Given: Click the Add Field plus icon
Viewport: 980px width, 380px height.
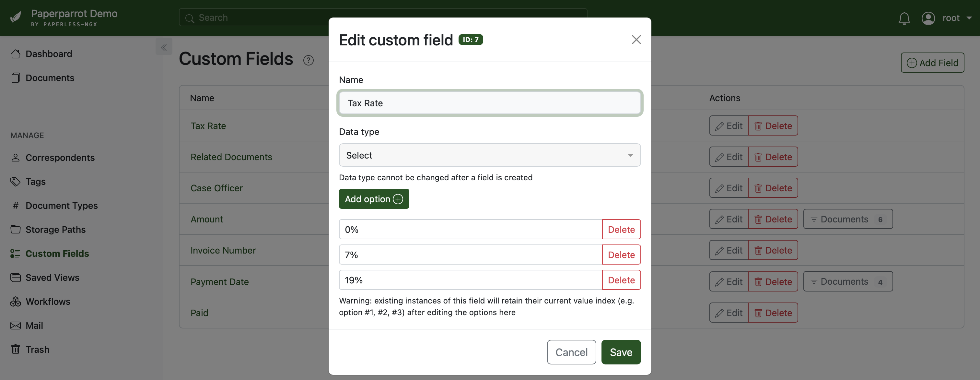Looking at the screenshot, I should 912,63.
